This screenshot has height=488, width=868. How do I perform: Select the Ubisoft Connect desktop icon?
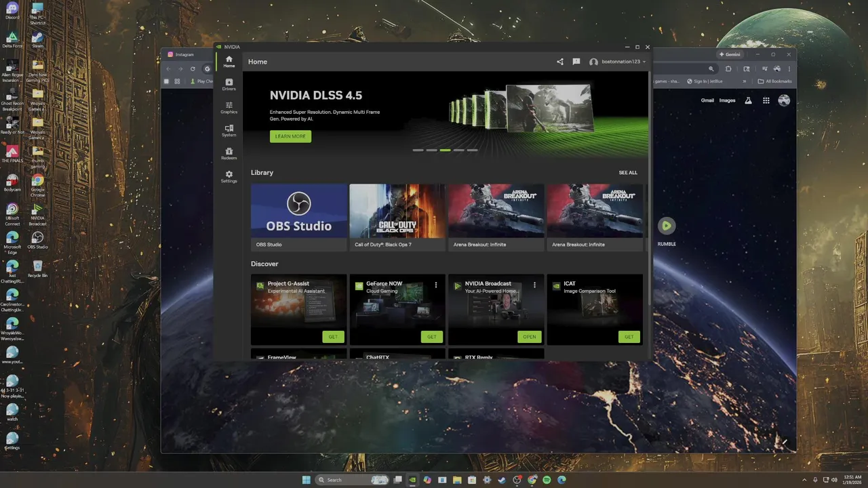click(12, 214)
